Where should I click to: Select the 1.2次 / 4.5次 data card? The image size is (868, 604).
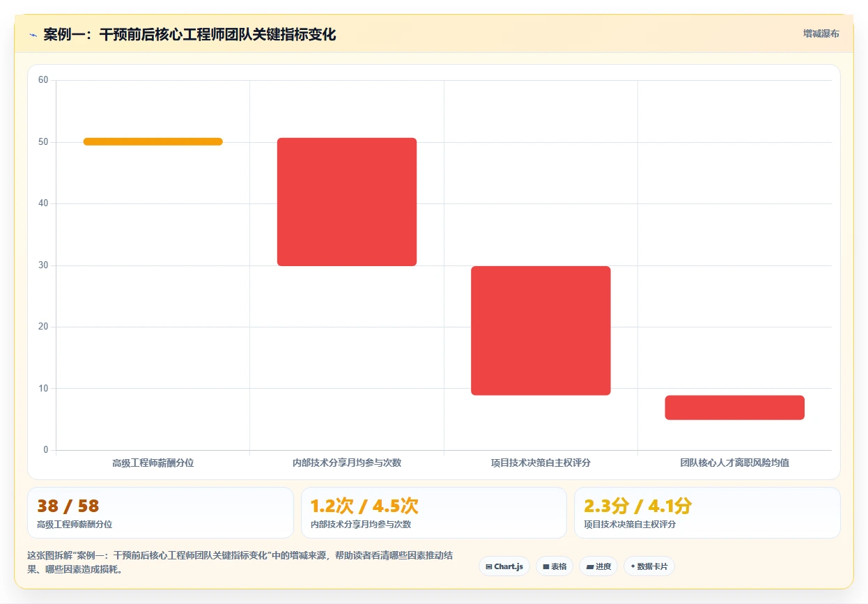coord(433,513)
